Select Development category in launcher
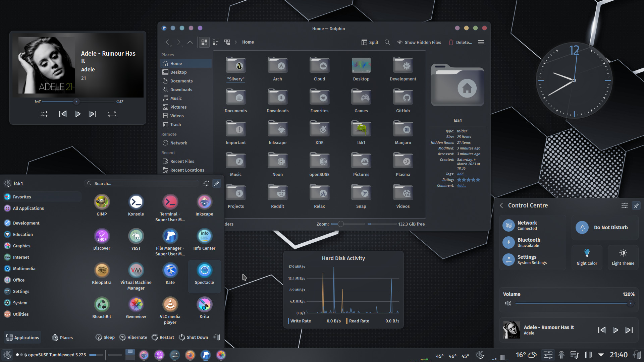The width and height of the screenshot is (644, 362). click(x=42, y=223)
